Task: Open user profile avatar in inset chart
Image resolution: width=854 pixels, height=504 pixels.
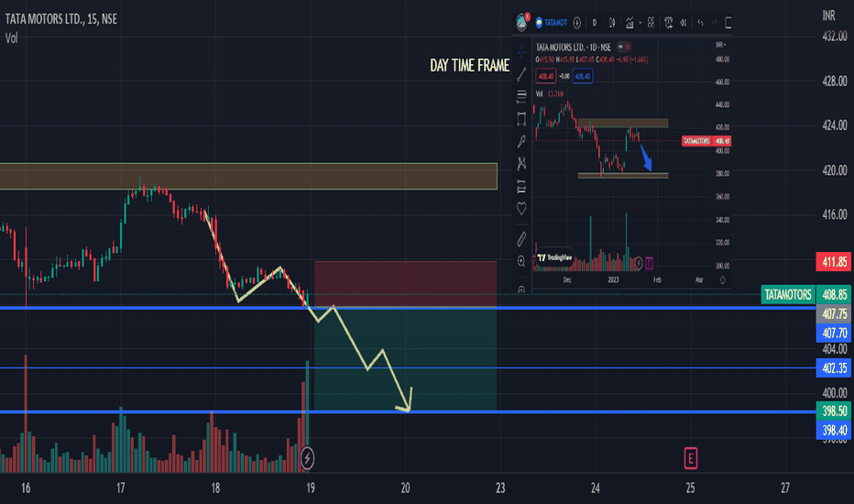Action: coord(521,22)
